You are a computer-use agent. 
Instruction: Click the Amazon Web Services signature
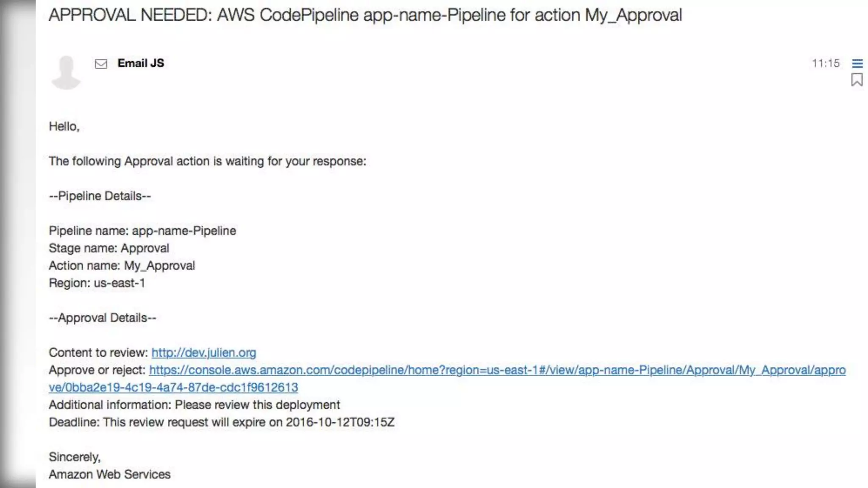click(110, 474)
